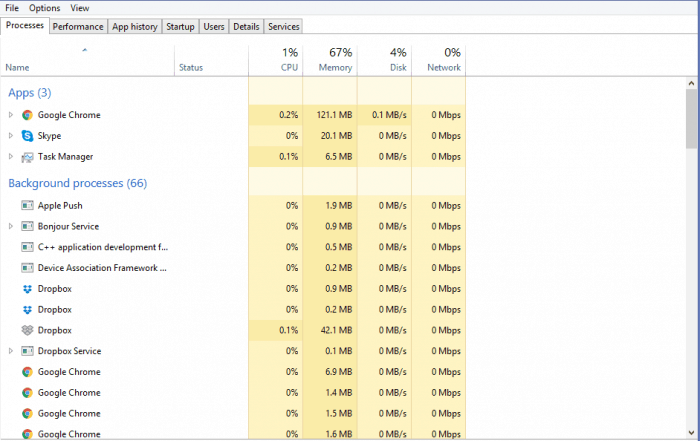Expand the Google Chrome app group
700x441 pixels.
(11, 115)
